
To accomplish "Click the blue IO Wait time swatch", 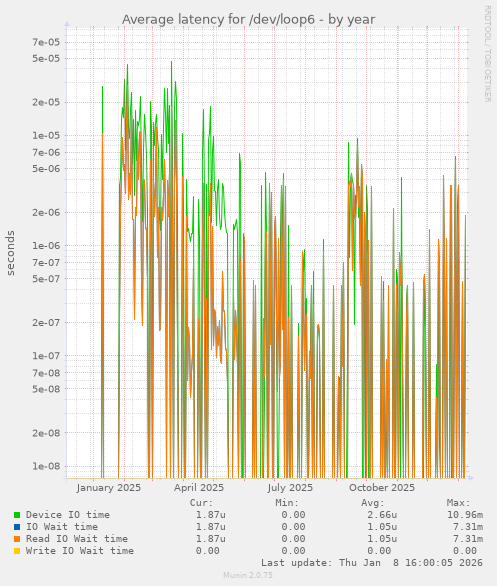I will pos(17,527).
